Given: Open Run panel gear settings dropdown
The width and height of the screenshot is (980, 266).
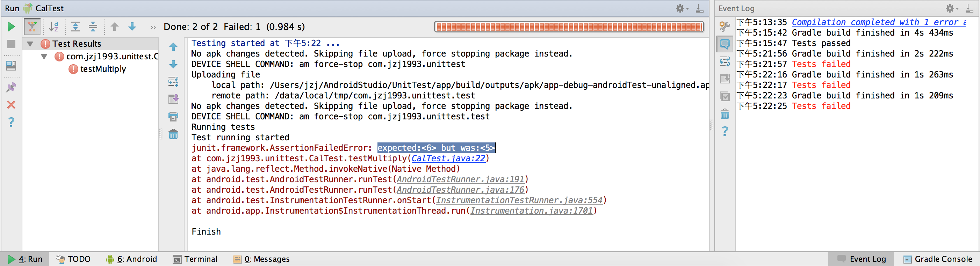Looking at the screenshot, I should pos(682,8).
